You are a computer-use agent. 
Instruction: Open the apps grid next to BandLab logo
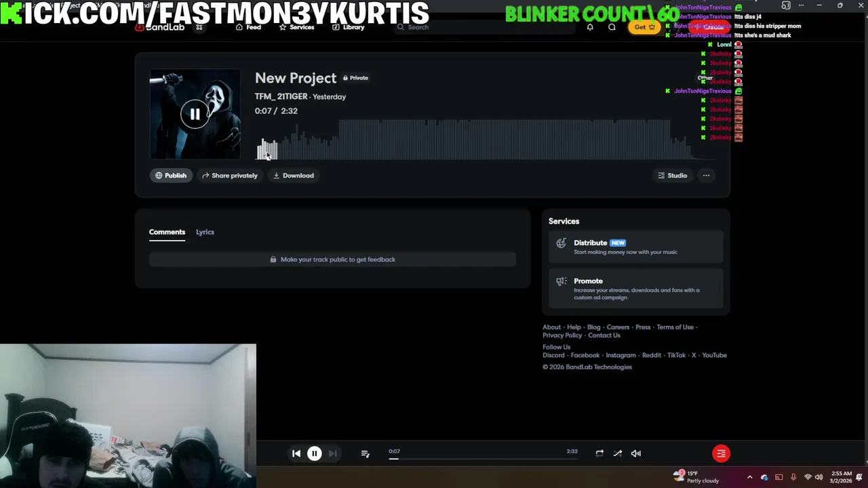[199, 27]
